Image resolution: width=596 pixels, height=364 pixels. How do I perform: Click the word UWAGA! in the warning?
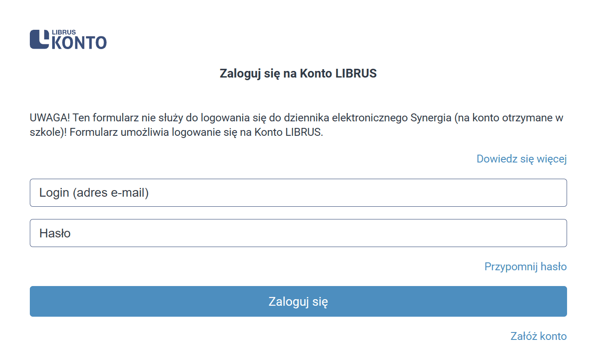pyautogui.click(x=48, y=118)
